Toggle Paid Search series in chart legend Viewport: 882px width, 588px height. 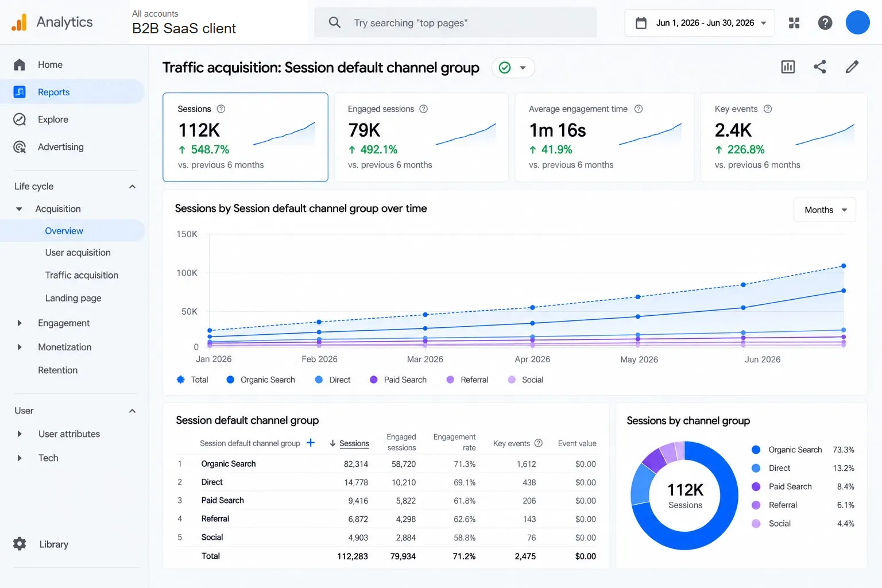398,380
